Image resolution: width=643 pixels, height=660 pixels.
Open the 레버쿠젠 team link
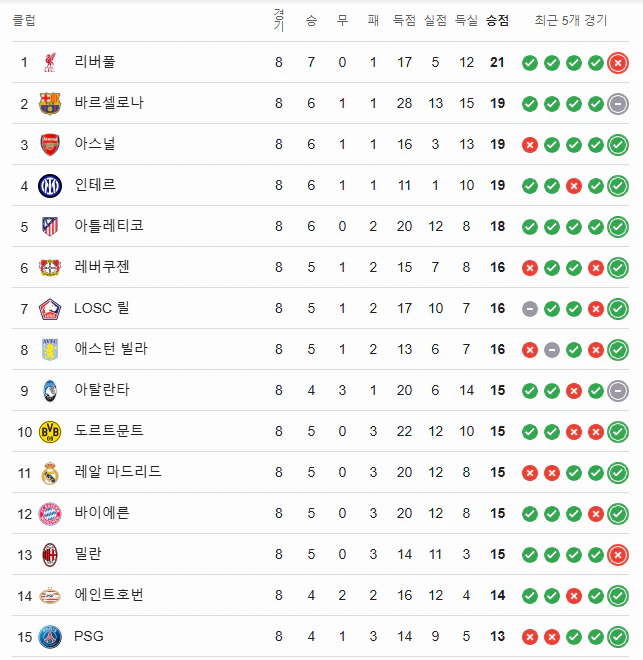click(x=102, y=266)
